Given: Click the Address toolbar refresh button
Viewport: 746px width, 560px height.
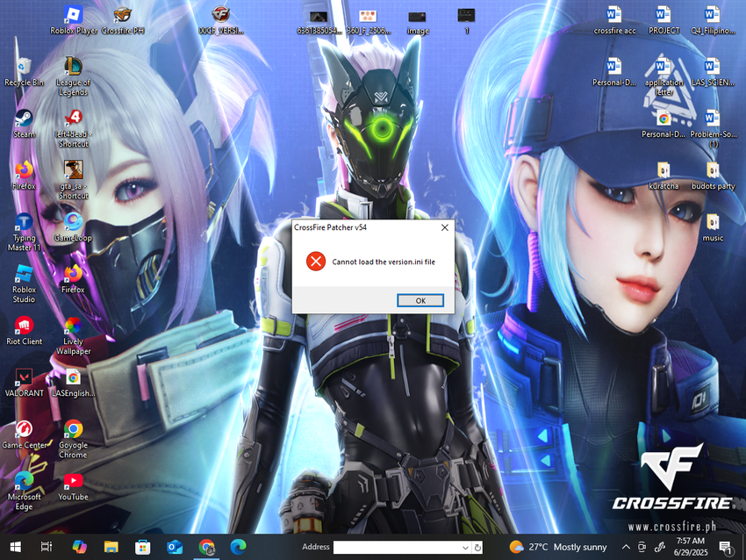Looking at the screenshot, I should [x=477, y=548].
